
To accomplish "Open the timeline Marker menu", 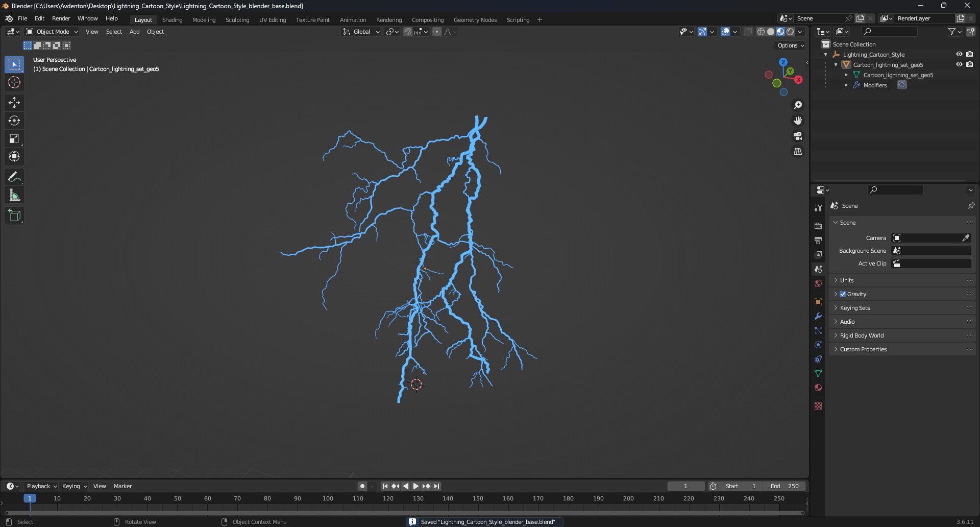I will (x=122, y=486).
